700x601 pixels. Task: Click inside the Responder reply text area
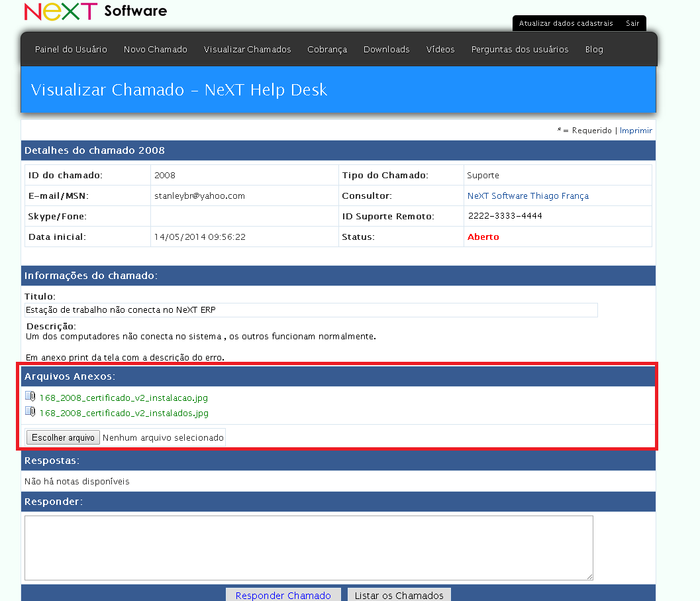pyautogui.click(x=308, y=548)
